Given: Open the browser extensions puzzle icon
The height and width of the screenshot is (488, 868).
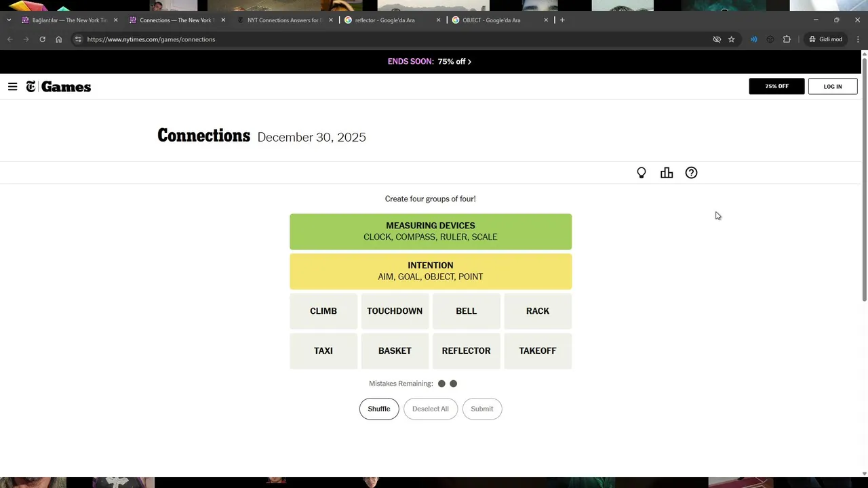Looking at the screenshot, I should [x=787, y=39].
